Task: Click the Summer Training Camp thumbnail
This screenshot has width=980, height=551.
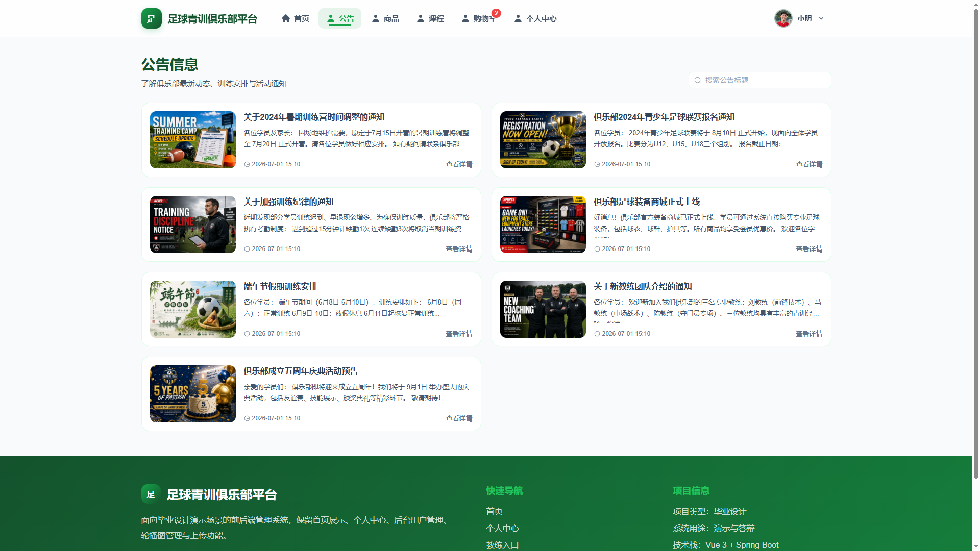Action: pyautogui.click(x=193, y=140)
